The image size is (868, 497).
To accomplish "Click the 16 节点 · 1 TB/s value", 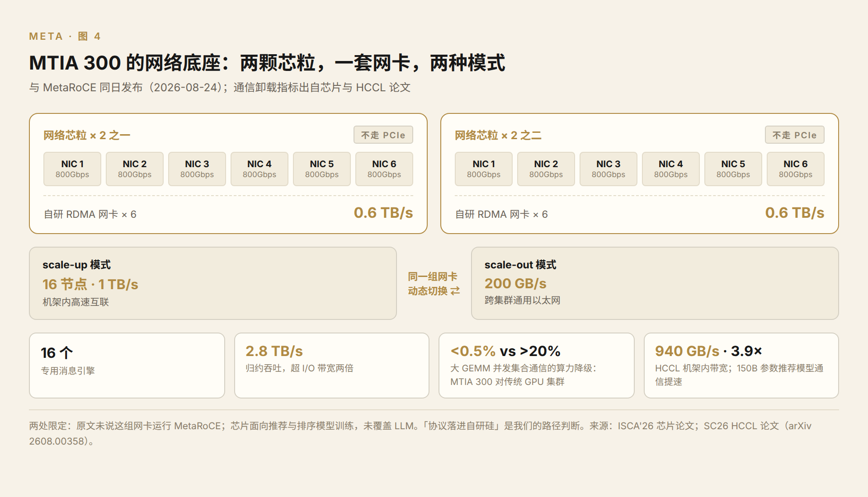I will (90, 284).
